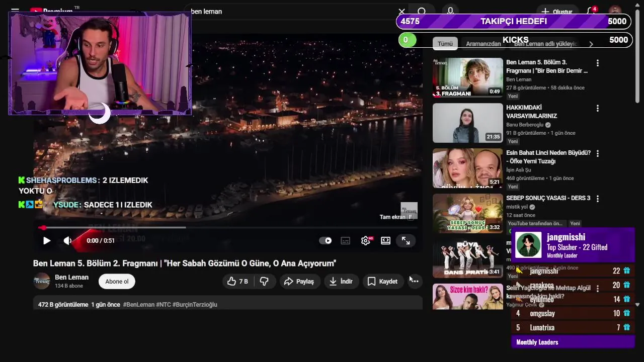644x362 pixels.
Task: Dislike the video with thumbs down
Action: (264, 282)
